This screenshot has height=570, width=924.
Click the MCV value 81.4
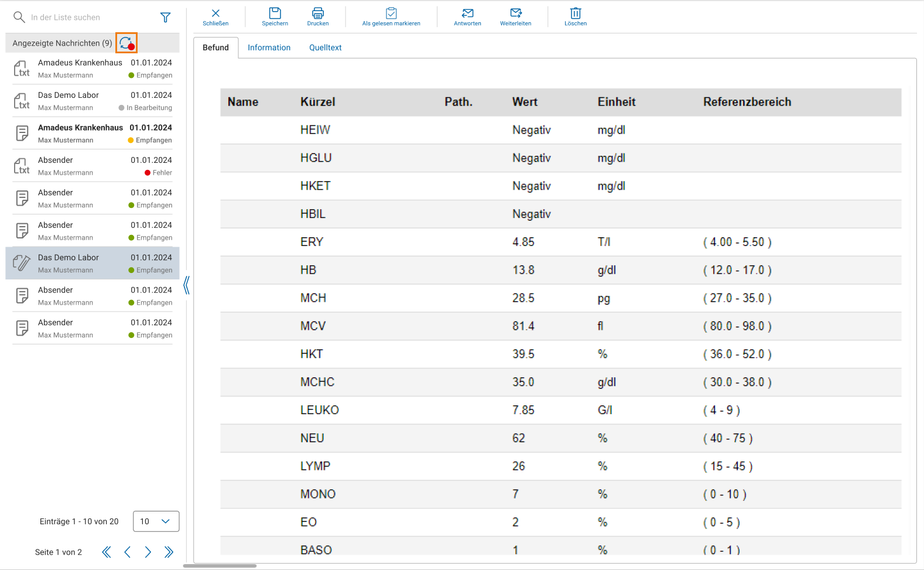coord(523,326)
